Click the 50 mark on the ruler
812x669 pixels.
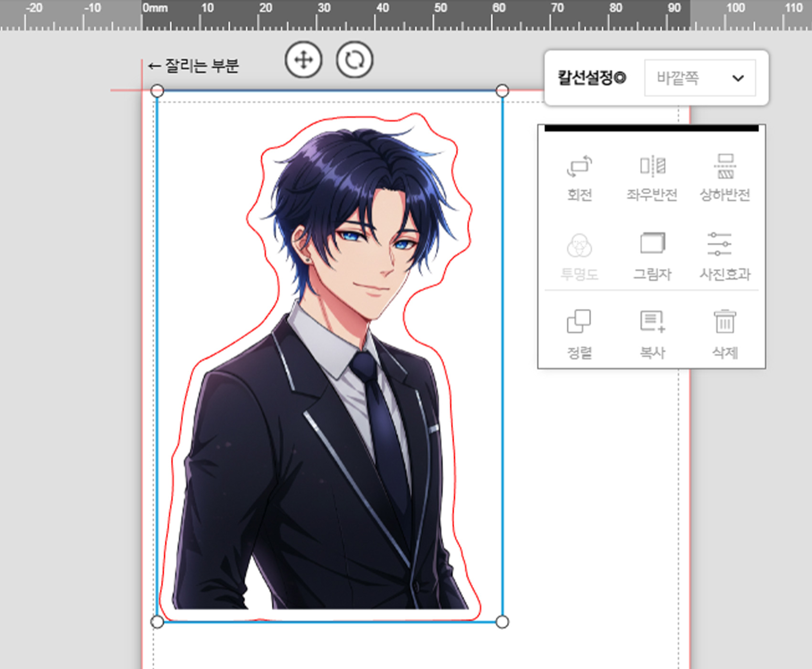(x=440, y=9)
